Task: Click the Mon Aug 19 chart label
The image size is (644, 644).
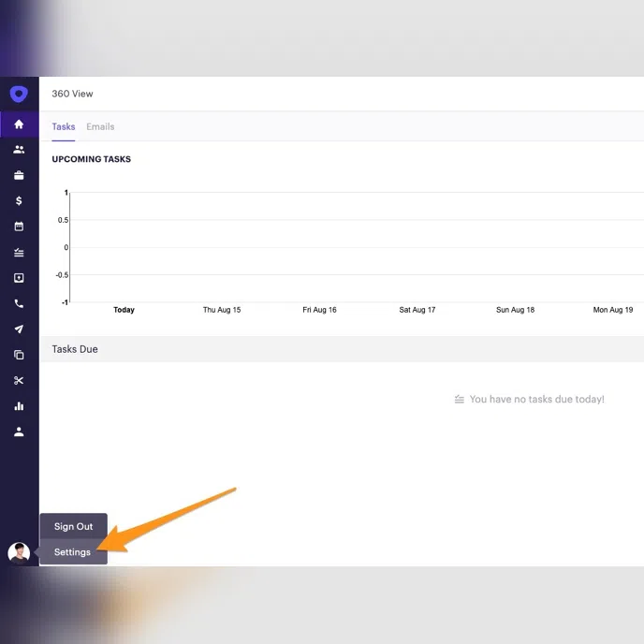Action: pyautogui.click(x=613, y=310)
